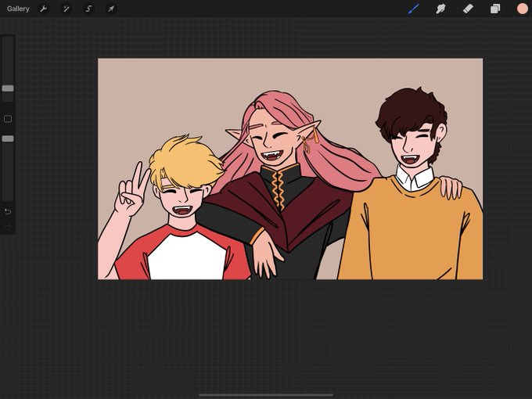Viewport: 532px width, 399px height.
Task: Tap the artwork canvas
Action: [290, 169]
